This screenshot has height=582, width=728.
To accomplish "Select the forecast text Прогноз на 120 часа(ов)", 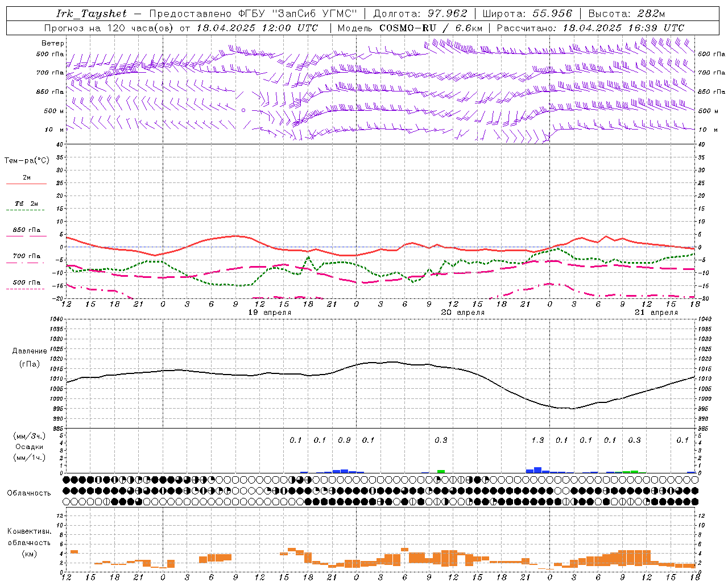I will [x=109, y=28].
